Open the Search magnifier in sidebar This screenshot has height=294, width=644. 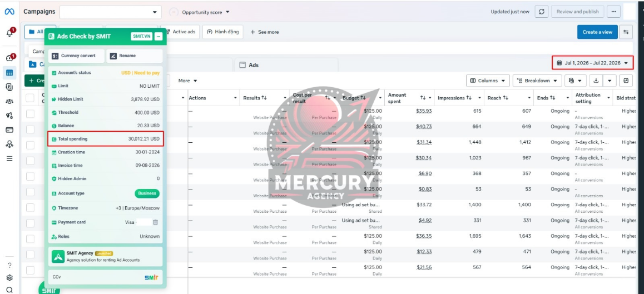tap(9, 290)
